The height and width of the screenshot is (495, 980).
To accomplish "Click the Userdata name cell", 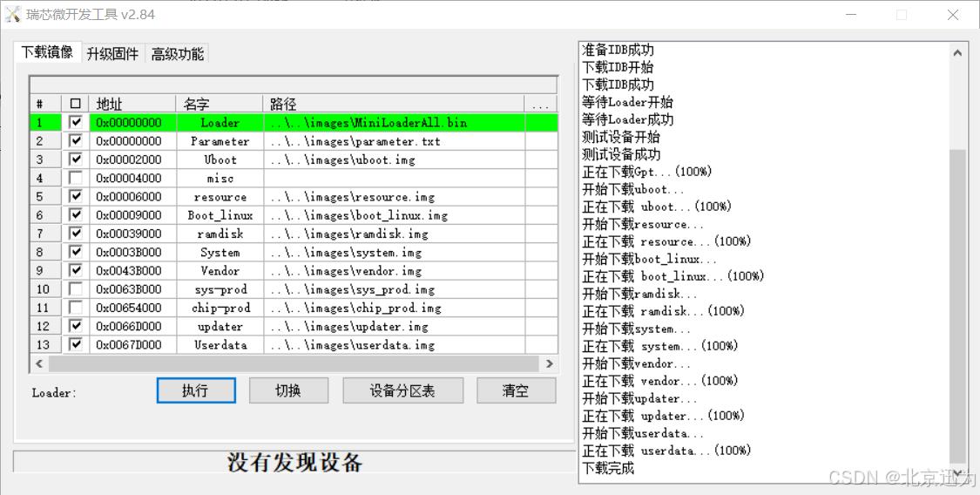I will point(220,344).
